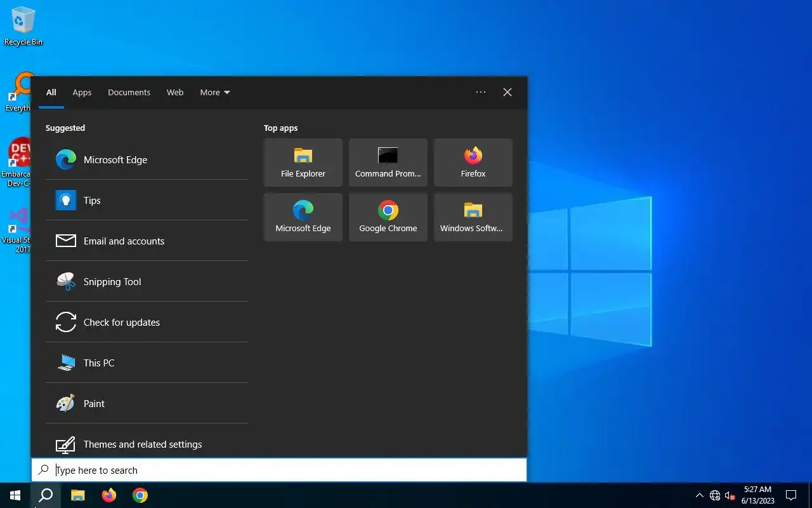Open Command Prompt tile in Top apps
Viewport: 812px width, 508px height.
click(388, 163)
